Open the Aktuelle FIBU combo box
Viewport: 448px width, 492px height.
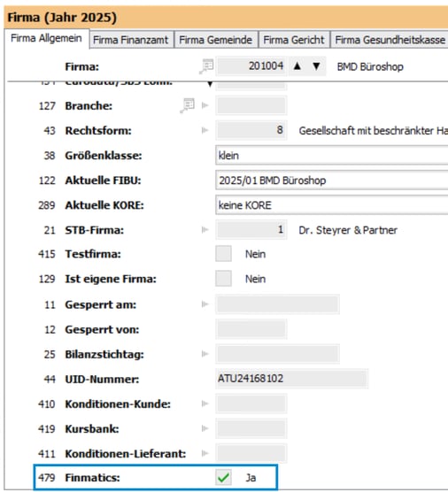[x=331, y=181]
